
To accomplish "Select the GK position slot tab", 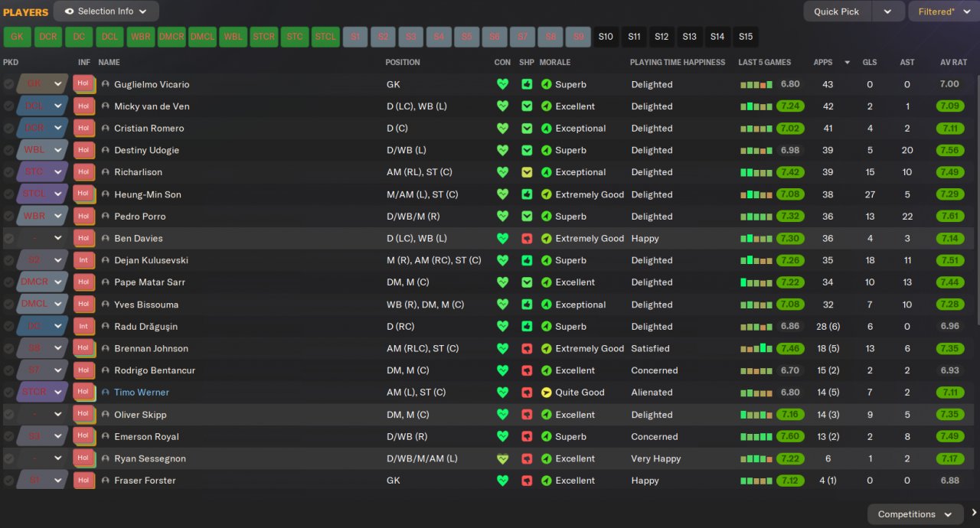I will point(17,37).
